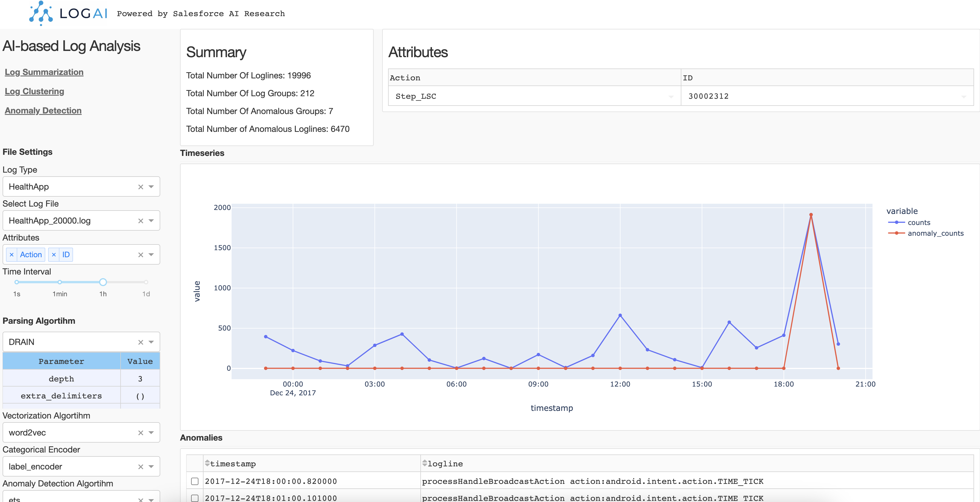The width and height of the screenshot is (980, 502).
Task: Check the checkbox for the 18:01:00 anomaly row
Action: point(195,498)
